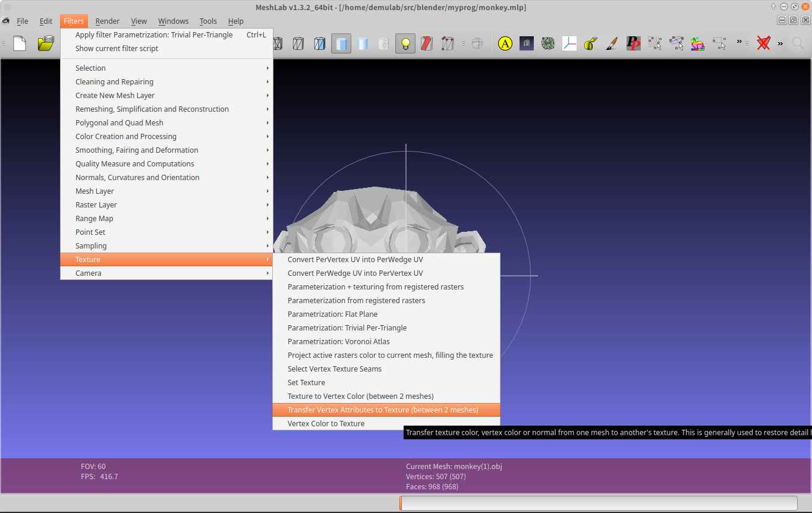Click the Open folder icon in toolbar
The height and width of the screenshot is (513, 812).
(x=46, y=43)
